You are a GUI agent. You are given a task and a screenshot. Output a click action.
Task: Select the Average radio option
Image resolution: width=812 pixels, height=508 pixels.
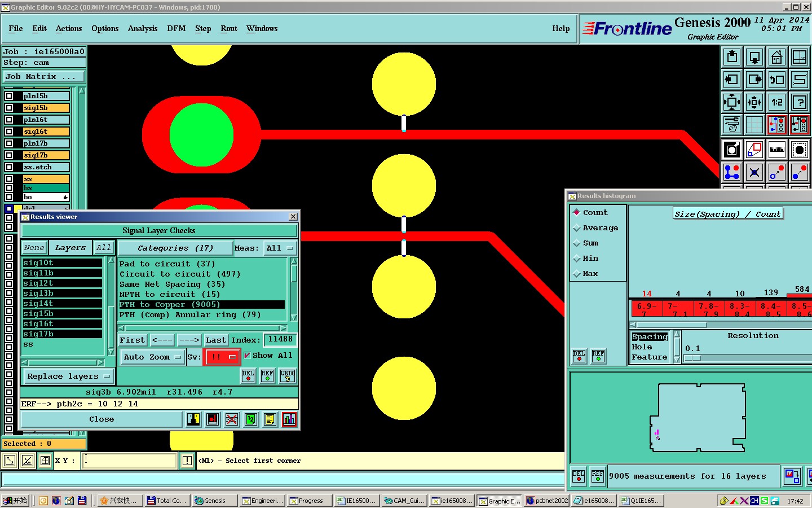pyautogui.click(x=576, y=228)
